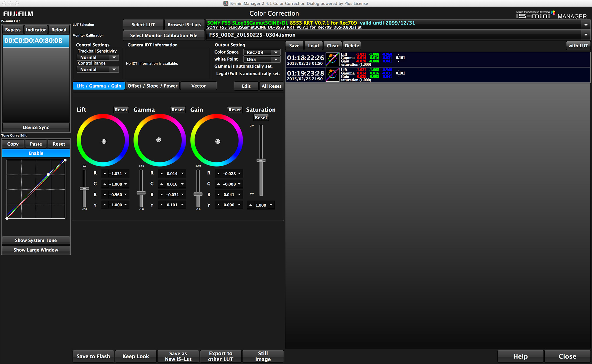Expand the Trackball Sensitivity Normal dropdown

[98, 57]
